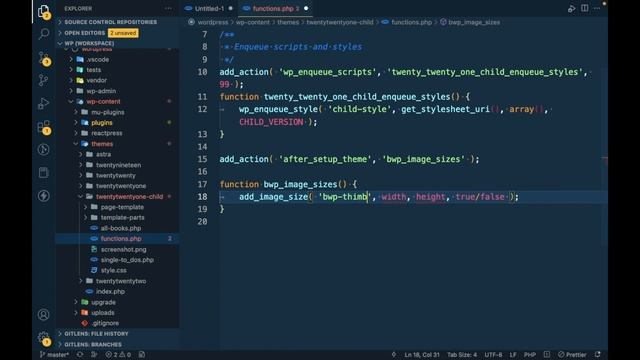This screenshot has width=640, height=360.
Task: Open the lightning bolt activity bar icon
Action: (44, 196)
